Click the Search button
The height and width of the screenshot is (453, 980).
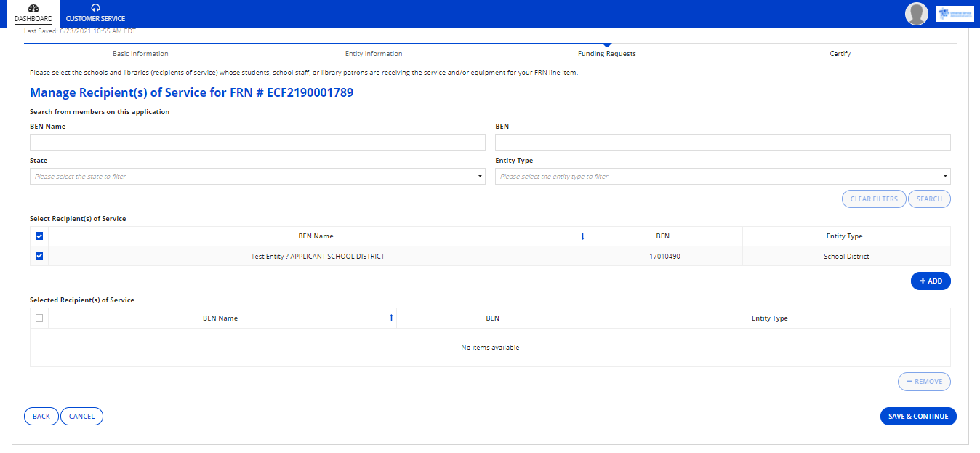pos(929,199)
